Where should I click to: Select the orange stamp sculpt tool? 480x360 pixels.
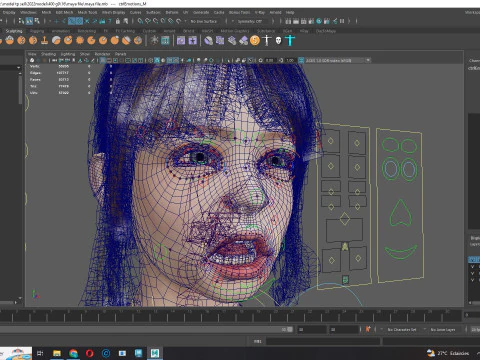coord(44,41)
